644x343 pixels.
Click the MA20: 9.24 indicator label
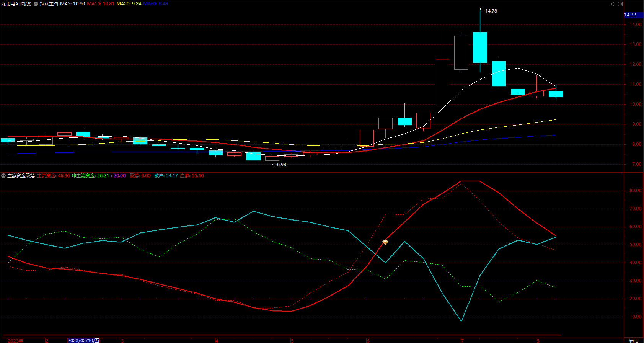(x=129, y=4)
